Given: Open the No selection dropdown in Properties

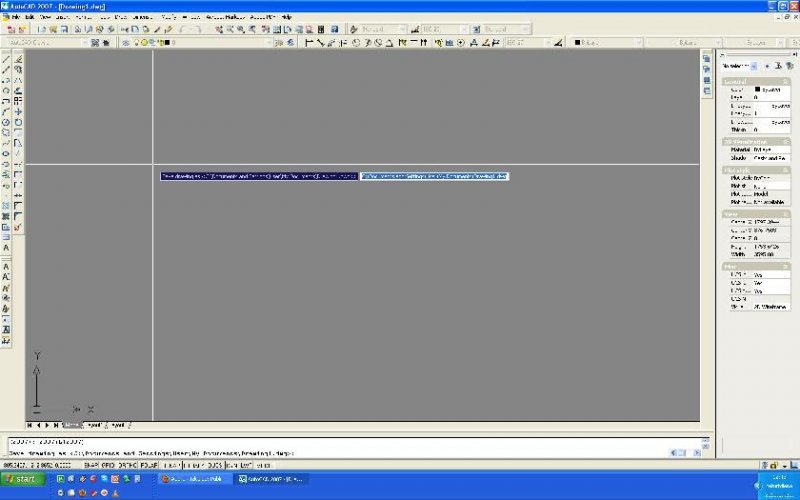Looking at the screenshot, I should tap(754, 66).
